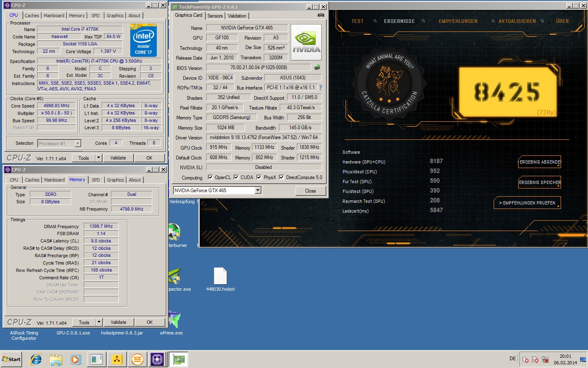Open the 448030.hwbot file on desktop
Image resolution: width=588 pixels, height=368 pixels.
click(x=220, y=279)
